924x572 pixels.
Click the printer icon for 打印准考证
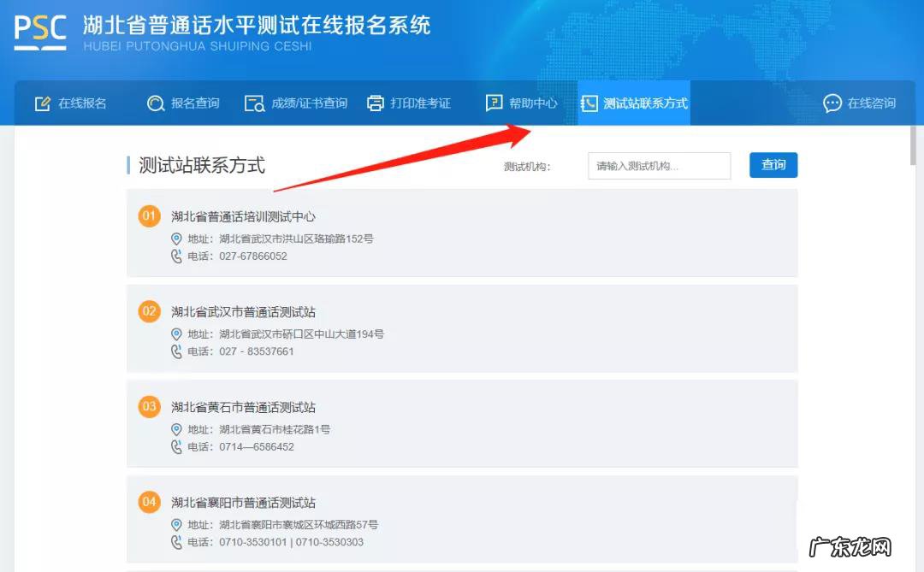pyautogui.click(x=375, y=103)
